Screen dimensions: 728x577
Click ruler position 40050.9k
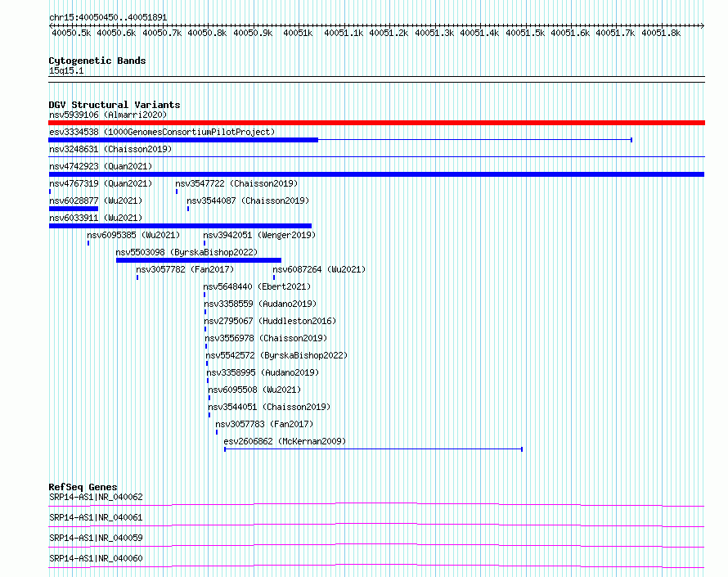click(x=253, y=33)
